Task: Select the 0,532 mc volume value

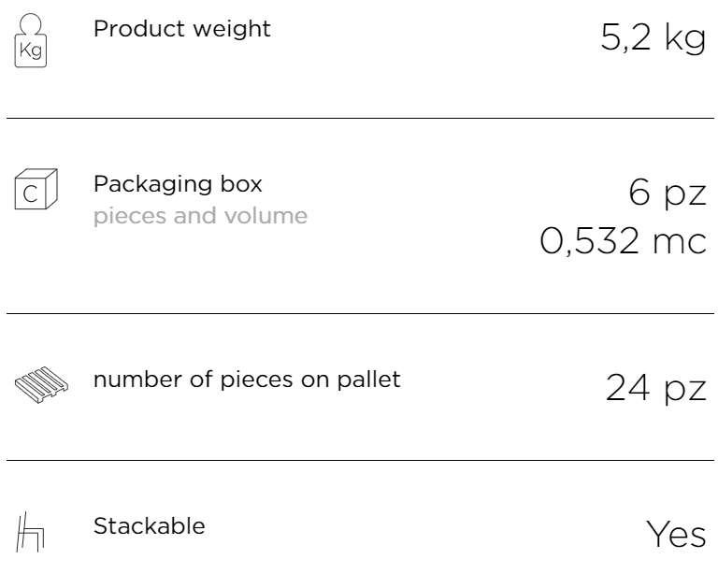Action: pos(624,241)
